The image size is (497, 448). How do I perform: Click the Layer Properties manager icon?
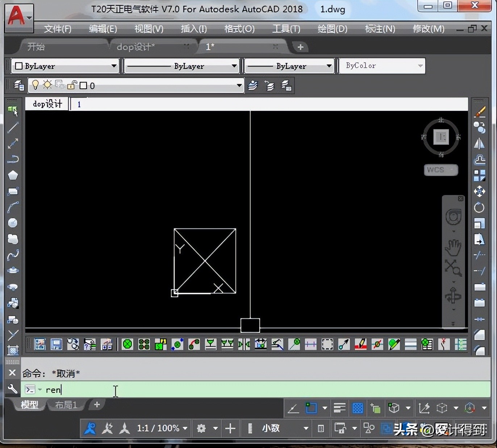18,86
